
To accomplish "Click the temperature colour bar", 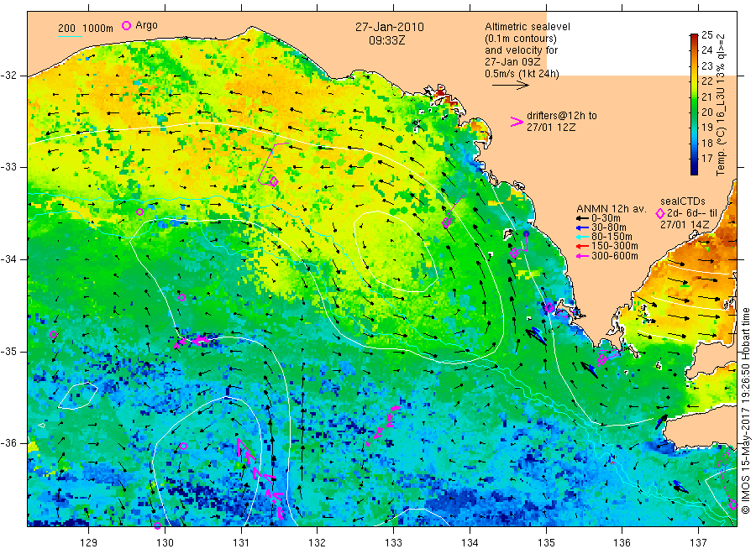I will pyautogui.click(x=694, y=104).
